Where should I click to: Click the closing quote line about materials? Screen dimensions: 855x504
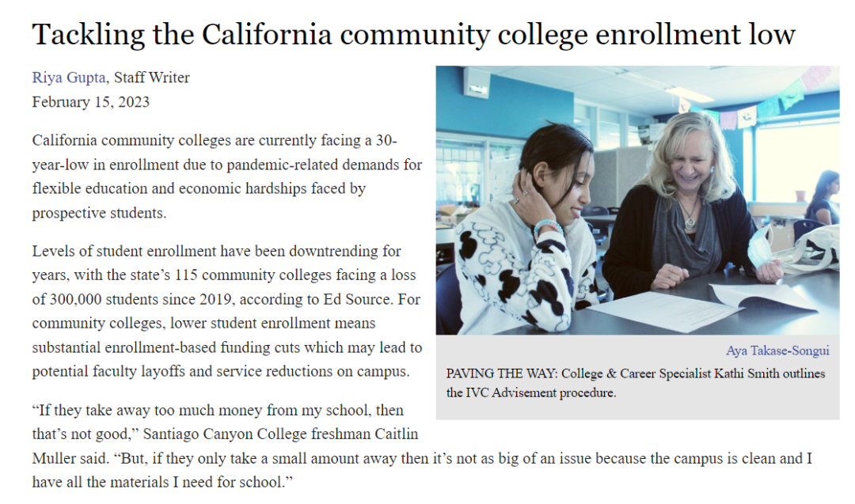pos(162,483)
